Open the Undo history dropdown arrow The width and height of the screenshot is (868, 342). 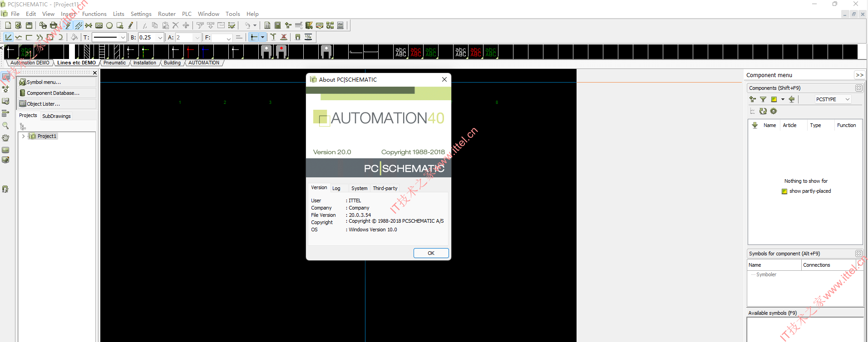[x=255, y=25]
